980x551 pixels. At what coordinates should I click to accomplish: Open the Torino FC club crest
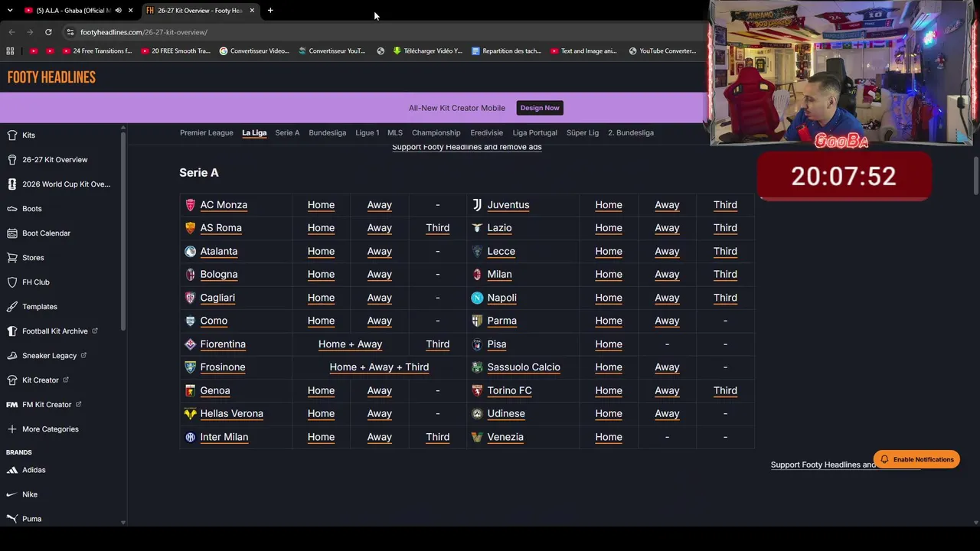(477, 391)
